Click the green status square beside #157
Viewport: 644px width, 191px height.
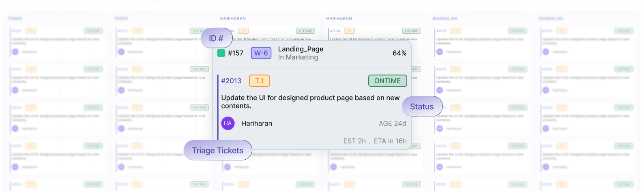pyautogui.click(x=221, y=53)
